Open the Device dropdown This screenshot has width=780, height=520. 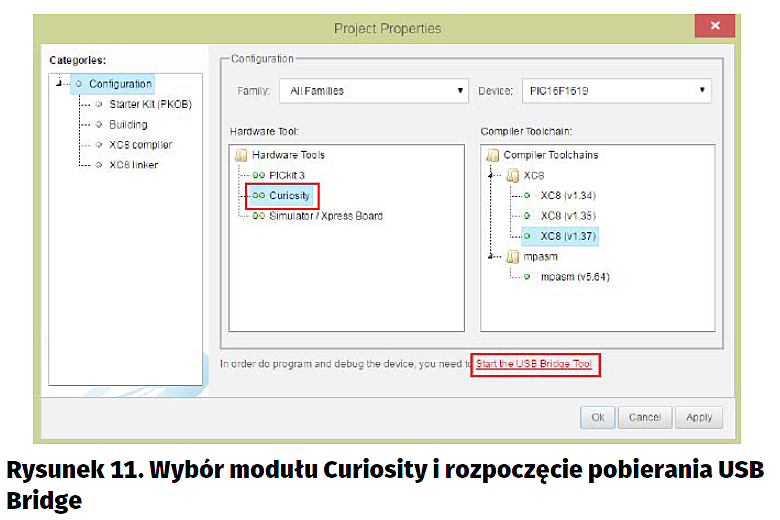pyautogui.click(x=616, y=91)
